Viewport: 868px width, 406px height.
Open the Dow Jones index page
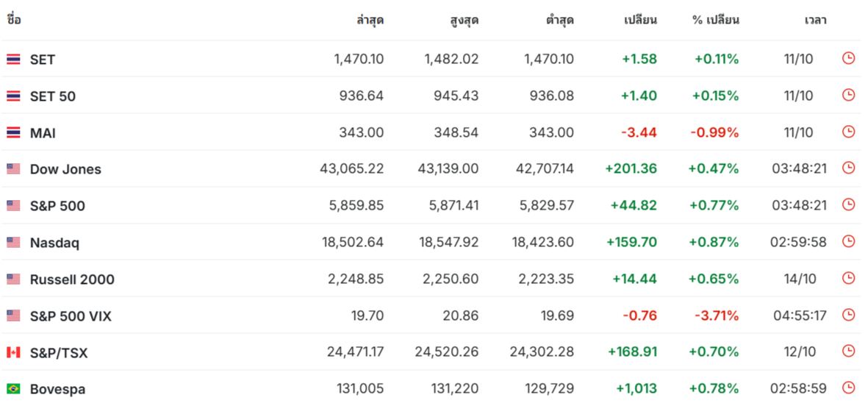pos(65,169)
